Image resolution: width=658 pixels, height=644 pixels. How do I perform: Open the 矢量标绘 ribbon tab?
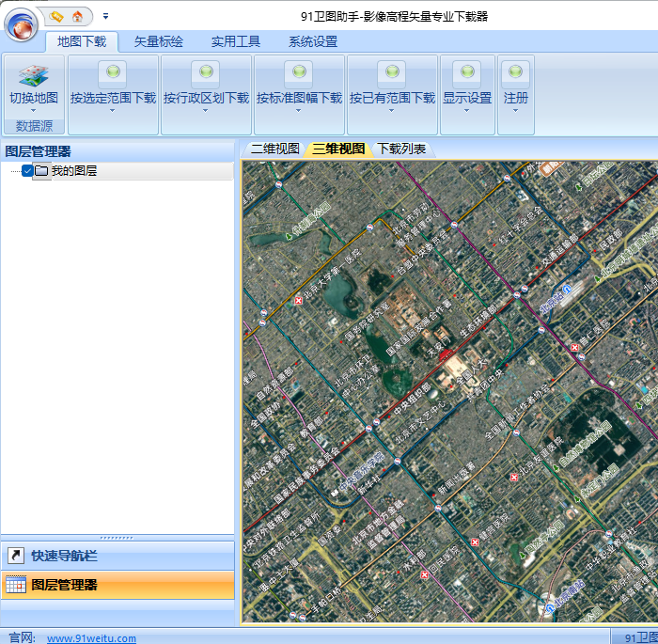(159, 41)
